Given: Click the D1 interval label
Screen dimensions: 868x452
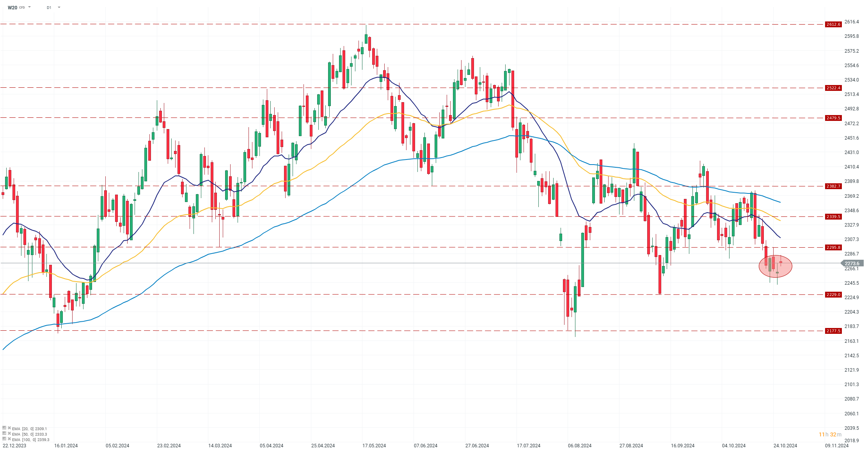Looking at the screenshot, I should tap(49, 7).
